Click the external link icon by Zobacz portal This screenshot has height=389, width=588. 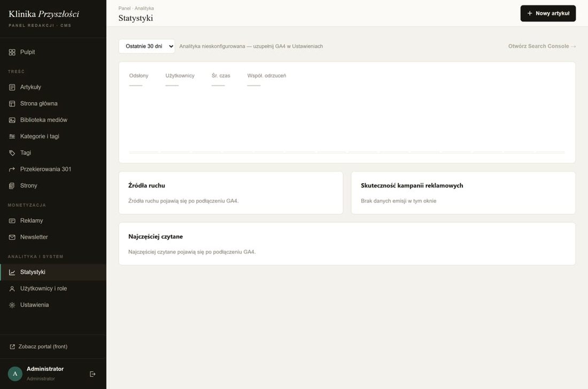(12, 347)
